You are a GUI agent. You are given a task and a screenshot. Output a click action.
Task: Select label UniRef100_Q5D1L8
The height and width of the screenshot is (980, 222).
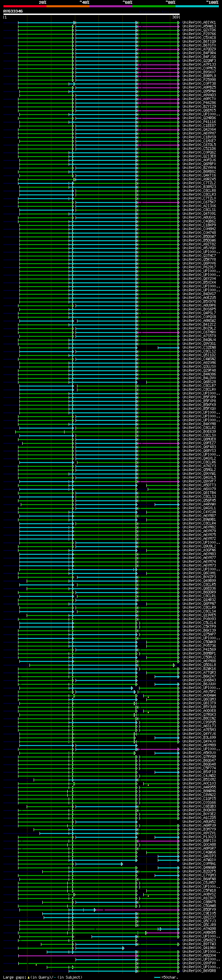pos(199,665)
